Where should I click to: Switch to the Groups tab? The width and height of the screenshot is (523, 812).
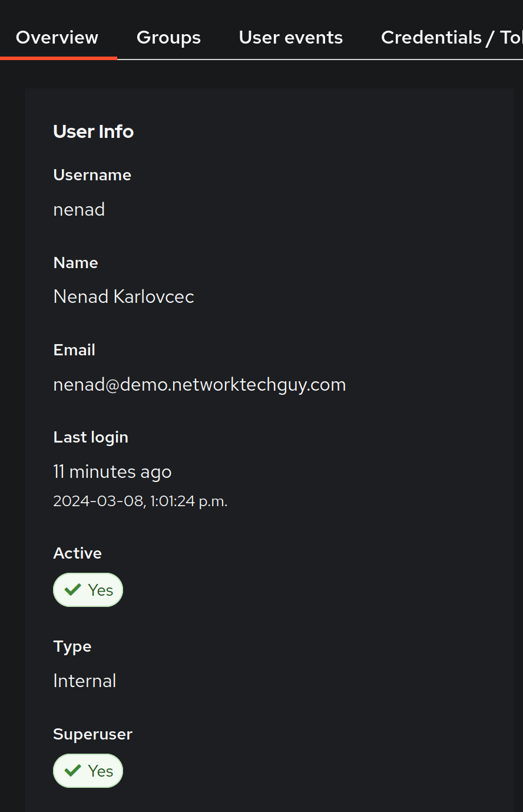pyautogui.click(x=168, y=38)
